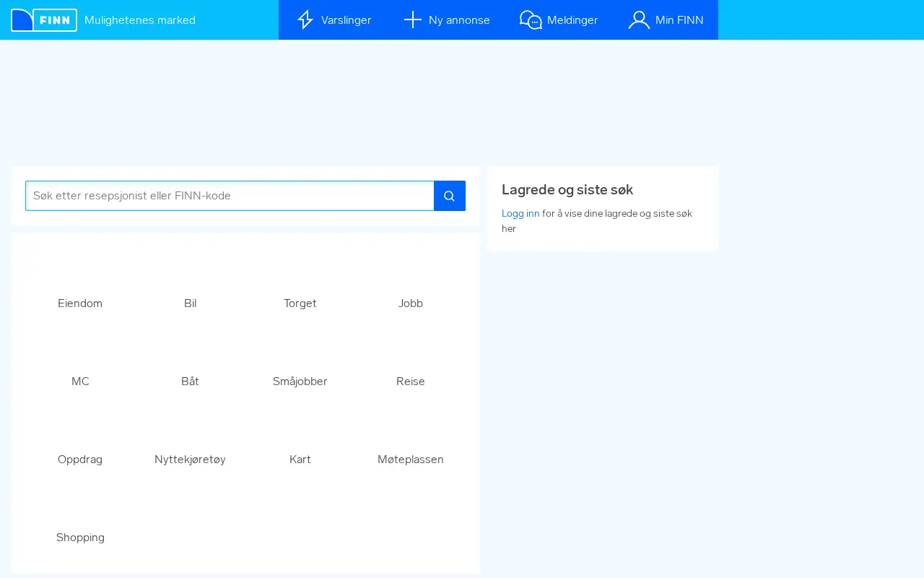This screenshot has height=578, width=924.
Task: Open the MC category
Action: [80, 381]
